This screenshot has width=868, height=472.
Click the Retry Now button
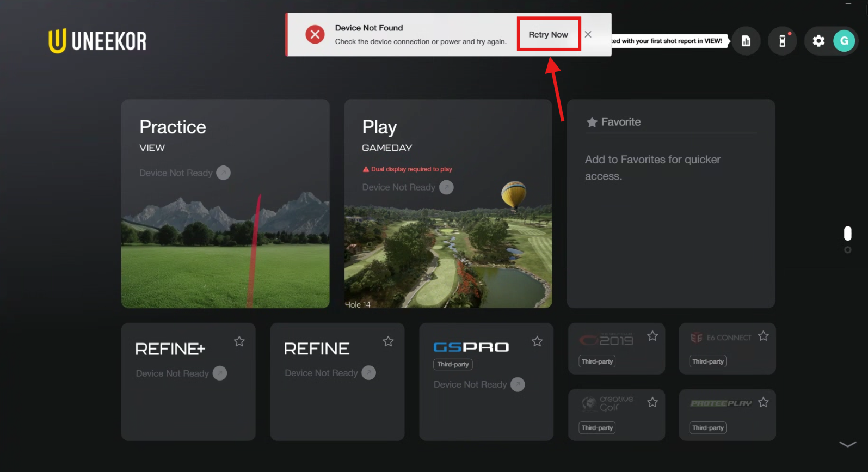(549, 34)
